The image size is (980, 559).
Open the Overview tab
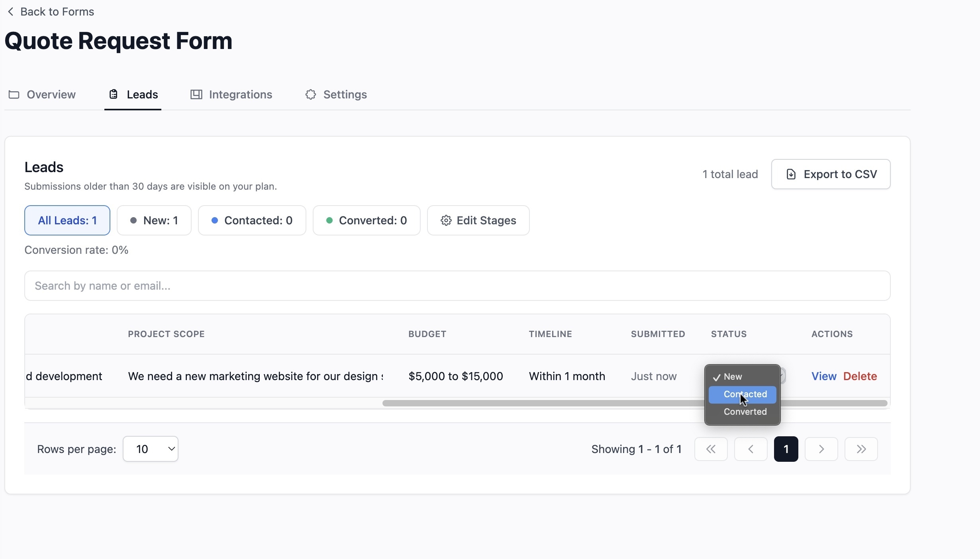coord(42,94)
